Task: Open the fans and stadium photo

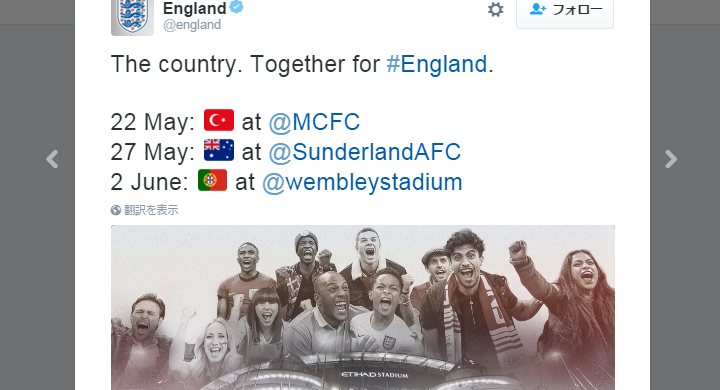Action: pos(363,307)
